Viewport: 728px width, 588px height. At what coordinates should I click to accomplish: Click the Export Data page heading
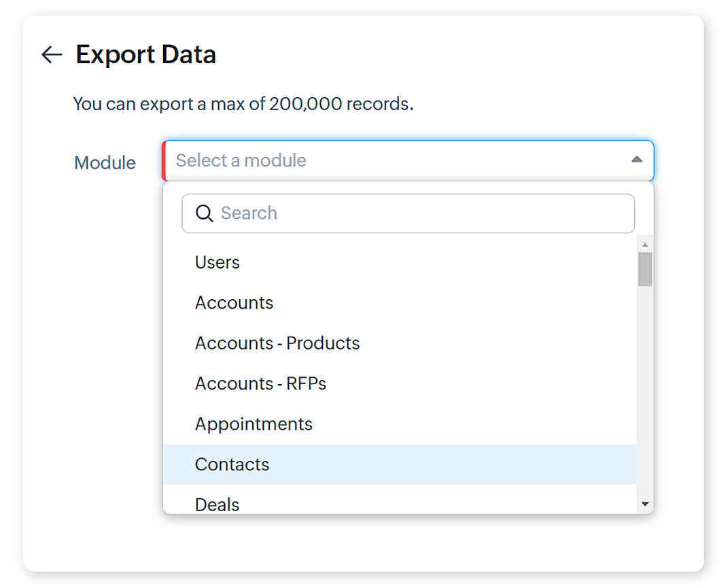[x=145, y=54]
